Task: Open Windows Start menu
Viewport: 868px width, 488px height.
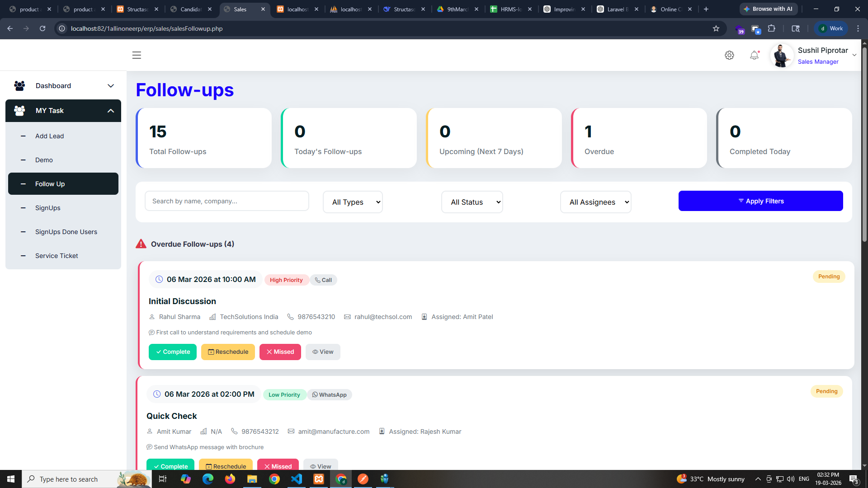Action: coord(11,479)
